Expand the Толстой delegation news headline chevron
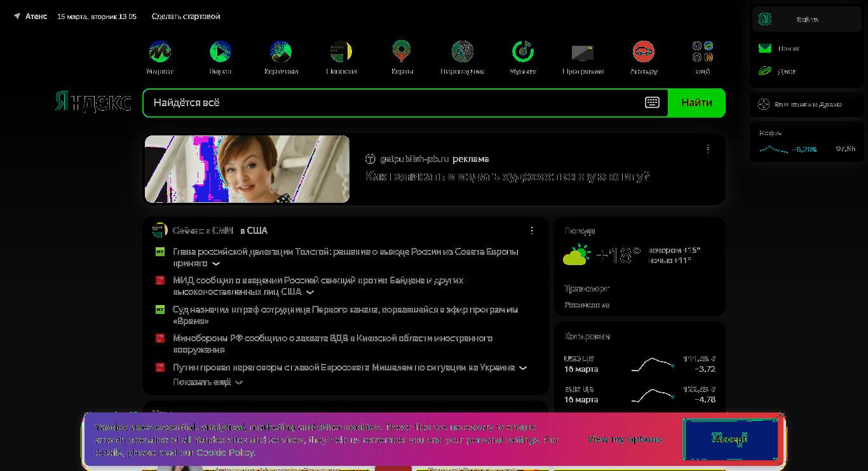Viewport: 868px width, 471px height. coord(216,264)
